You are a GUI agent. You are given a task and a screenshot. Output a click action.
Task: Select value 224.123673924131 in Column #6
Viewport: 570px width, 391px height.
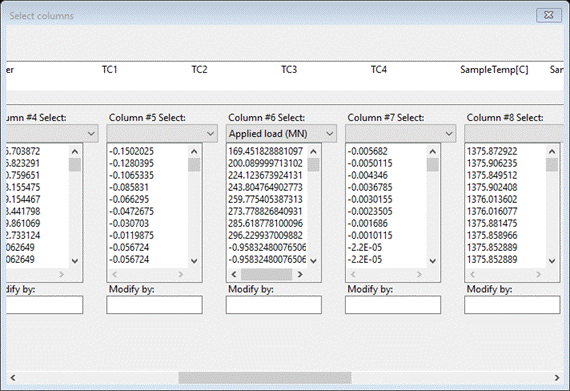[265, 175]
